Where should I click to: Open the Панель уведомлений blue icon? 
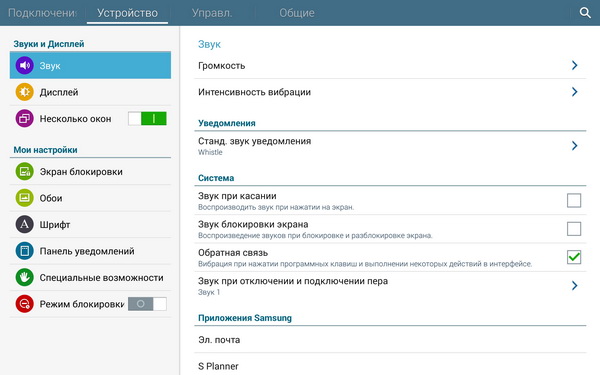(24, 251)
